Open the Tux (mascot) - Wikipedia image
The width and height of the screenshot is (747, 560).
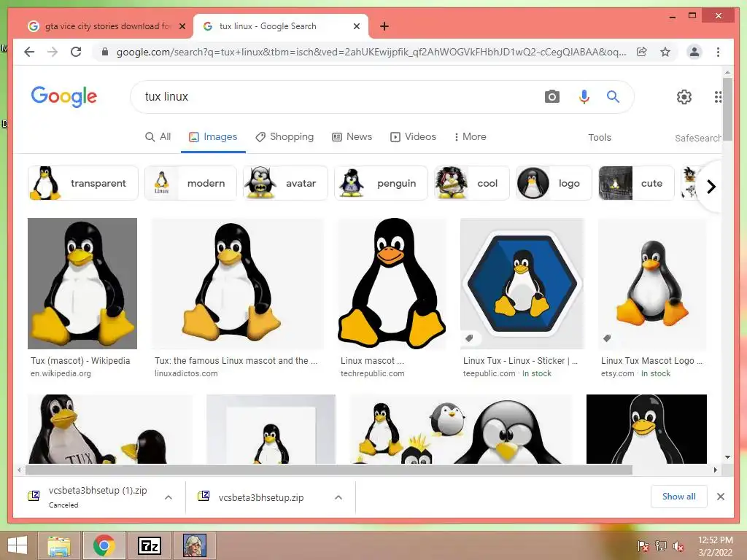pos(82,284)
